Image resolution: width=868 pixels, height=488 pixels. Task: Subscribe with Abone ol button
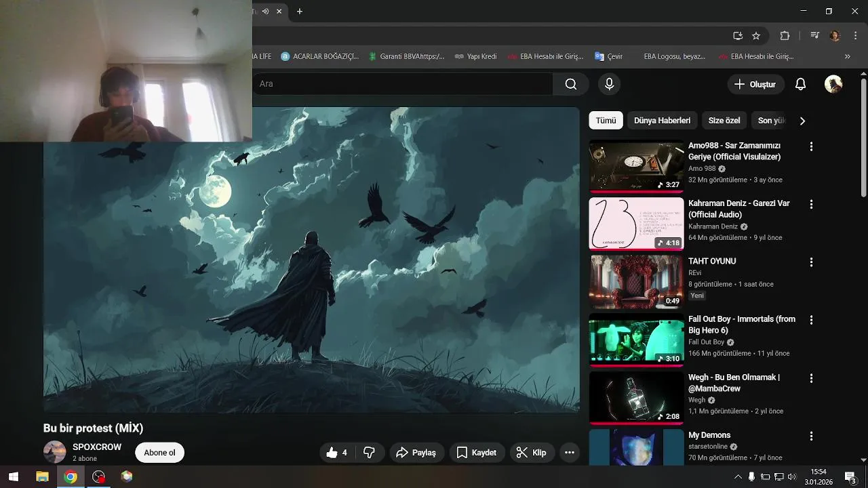click(x=159, y=453)
